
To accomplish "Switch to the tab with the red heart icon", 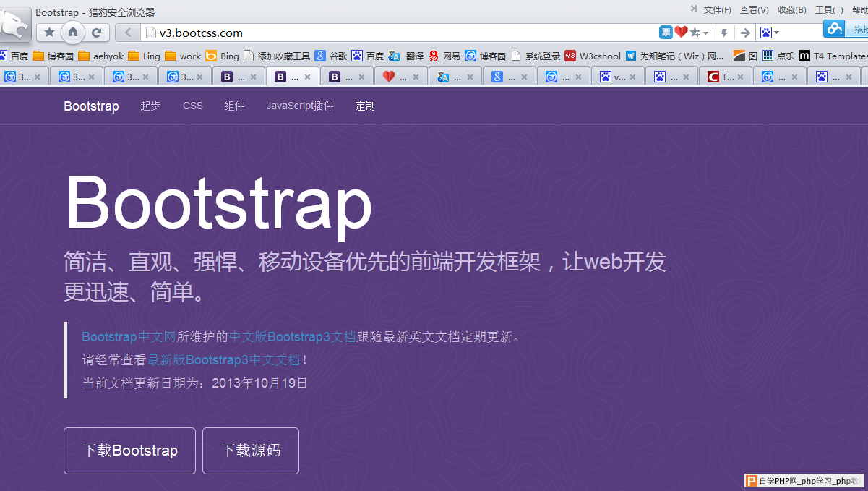I will point(400,77).
